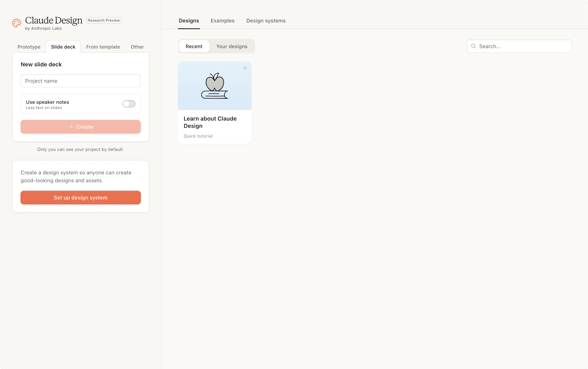The height and width of the screenshot is (369, 588).
Task: Click the 'Quick tutorial' label
Action: pos(198,136)
